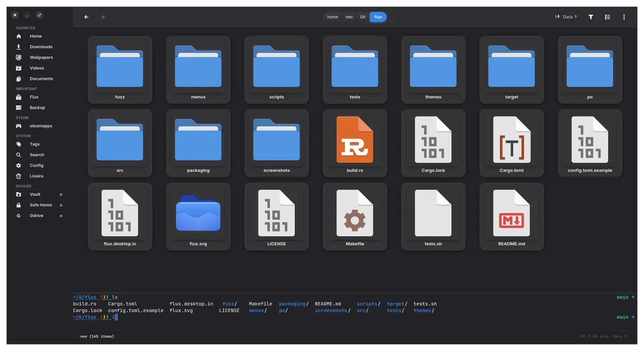Screen dimensions: 644x351
Task: Click 'packaging/' in the terminal output
Action: (x=294, y=304)
